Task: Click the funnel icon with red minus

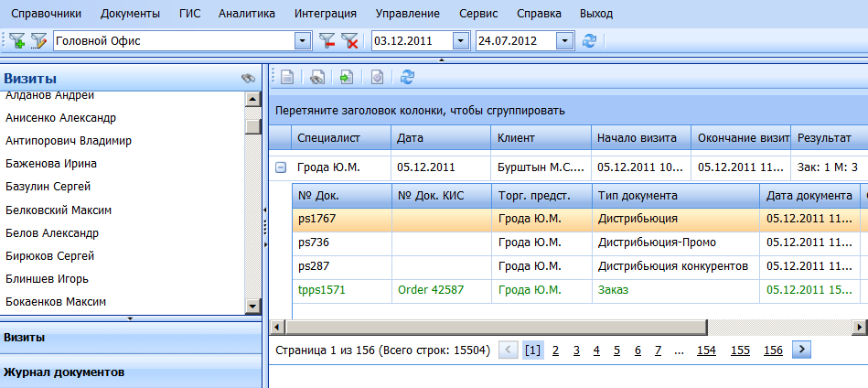Action: pos(327,40)
